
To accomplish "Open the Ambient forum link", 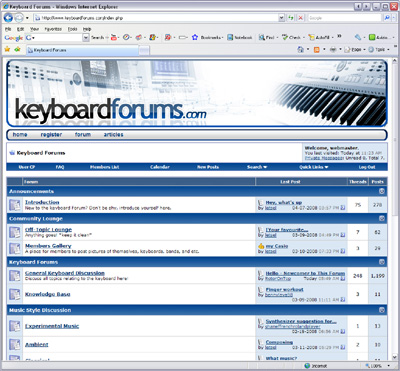I will tap(37, 344).
